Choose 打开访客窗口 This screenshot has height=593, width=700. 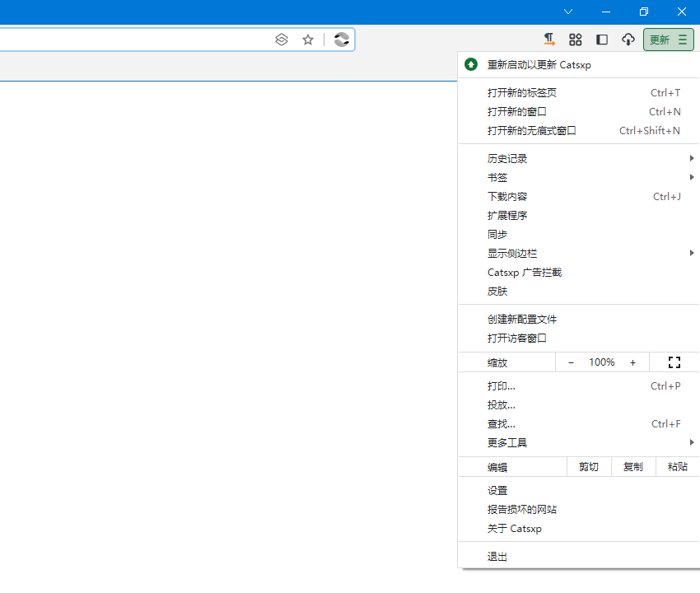click(x=579, y=339)
